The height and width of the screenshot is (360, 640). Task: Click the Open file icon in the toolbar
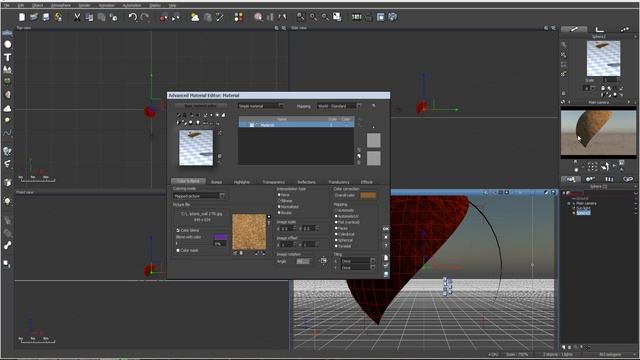point(34,17)
